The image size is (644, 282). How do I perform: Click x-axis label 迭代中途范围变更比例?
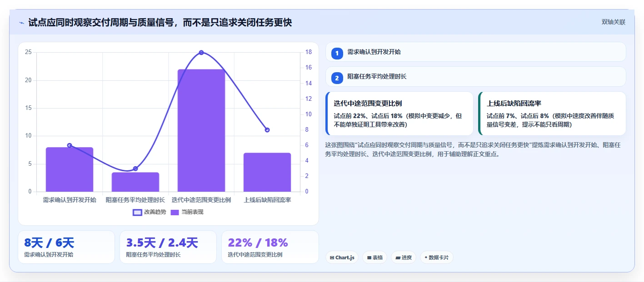(x=201, y=200)
